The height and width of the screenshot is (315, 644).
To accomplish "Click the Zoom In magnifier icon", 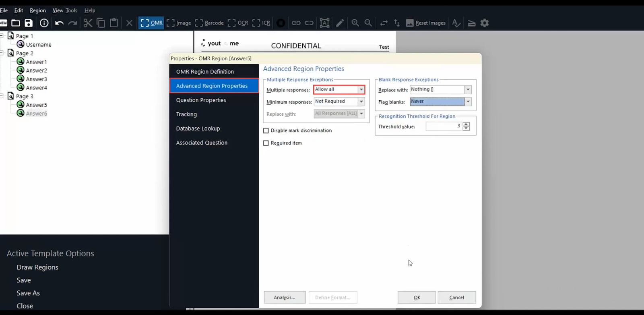I will [355, 23].
